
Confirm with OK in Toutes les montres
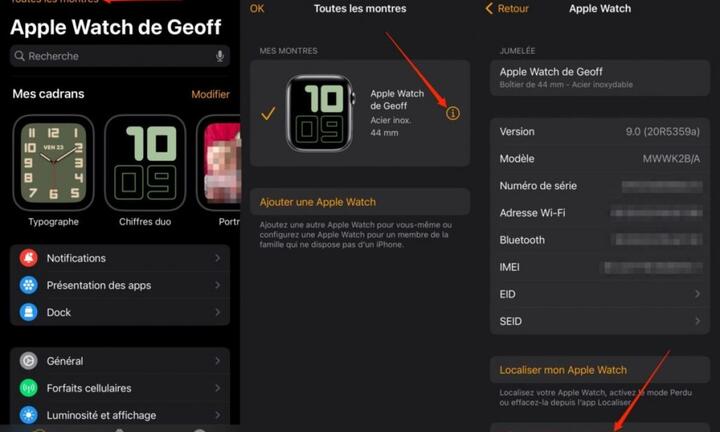tap(257, 8)
